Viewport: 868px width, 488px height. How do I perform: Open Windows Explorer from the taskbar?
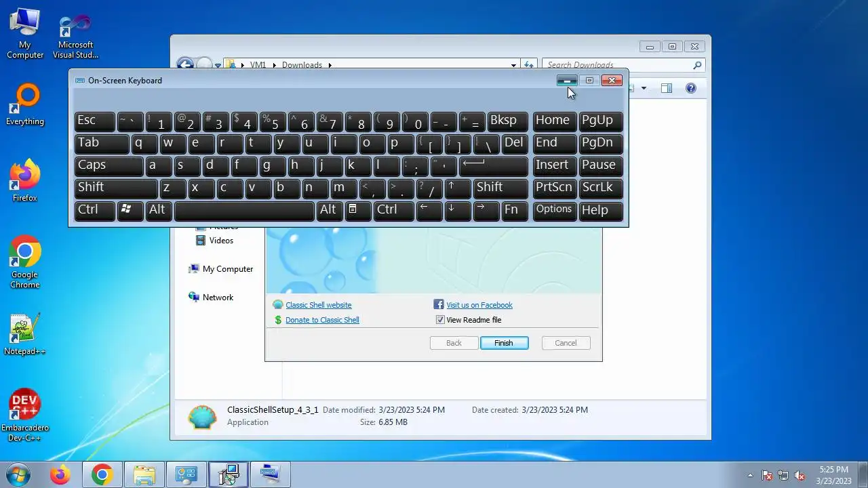pos(144,474)
